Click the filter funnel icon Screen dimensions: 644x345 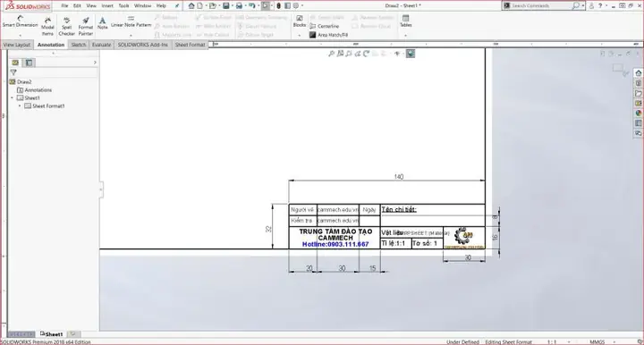13,72
